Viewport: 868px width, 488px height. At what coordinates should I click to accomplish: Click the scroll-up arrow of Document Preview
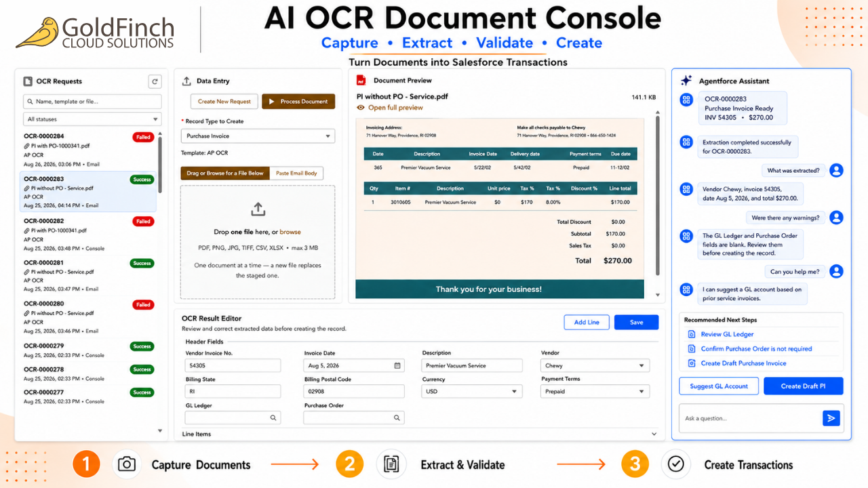[656, 113]
